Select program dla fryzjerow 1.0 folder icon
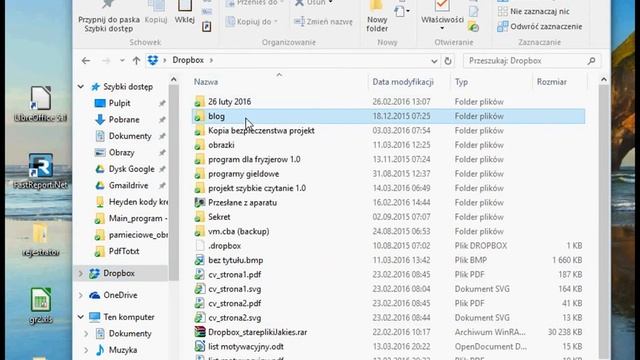The image size is (640, 360). (x=199, y=159)
